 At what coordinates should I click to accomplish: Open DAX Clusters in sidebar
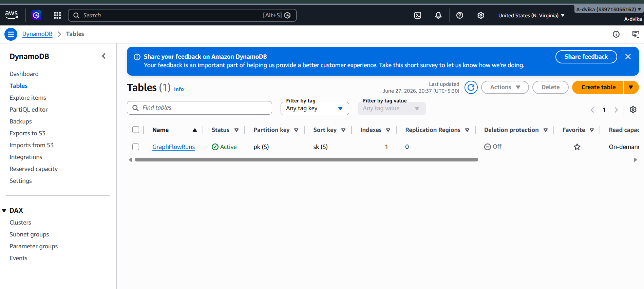coord(20,223)
